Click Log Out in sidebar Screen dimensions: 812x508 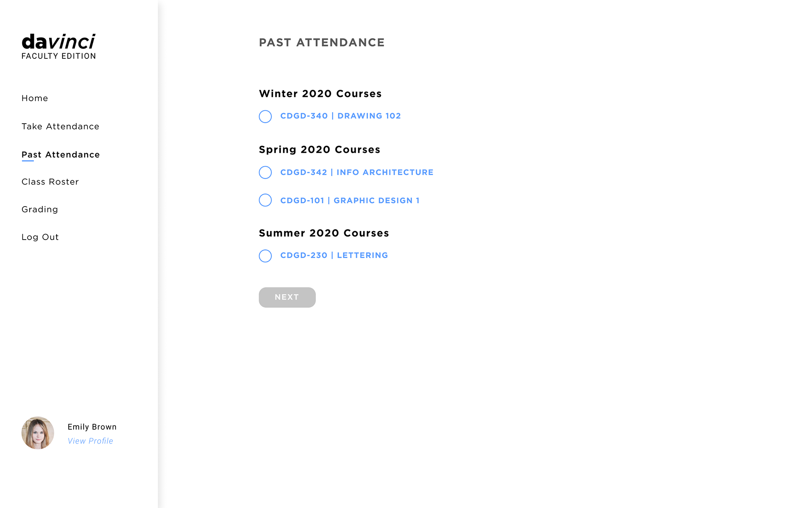(x=40, y=237)
